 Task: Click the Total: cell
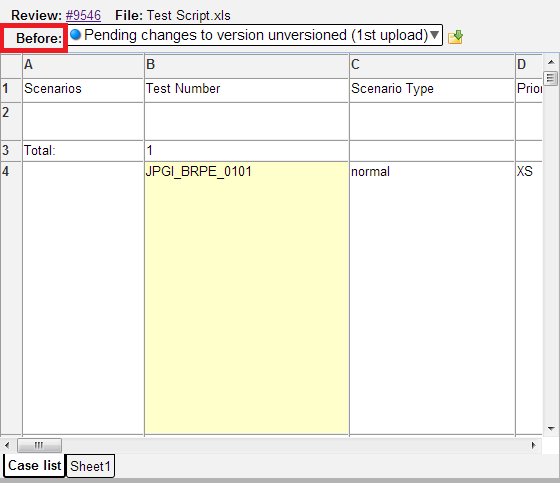click(x=83, y=151)
